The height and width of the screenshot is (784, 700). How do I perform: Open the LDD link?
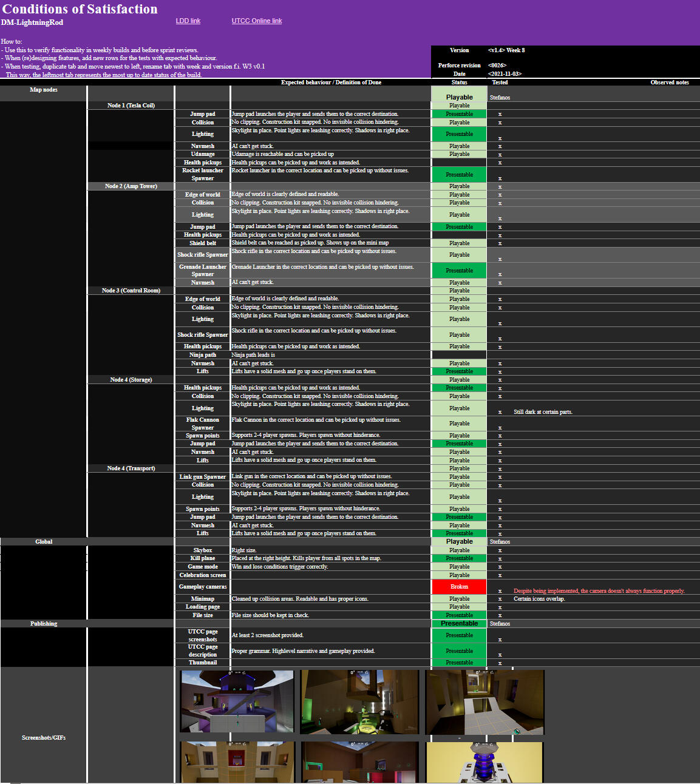(188, 21)
